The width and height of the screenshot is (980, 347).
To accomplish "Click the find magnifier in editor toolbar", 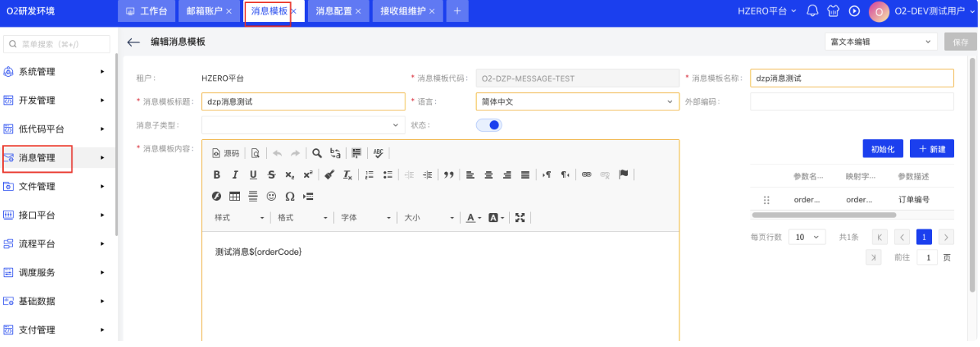I will [317, 153].
